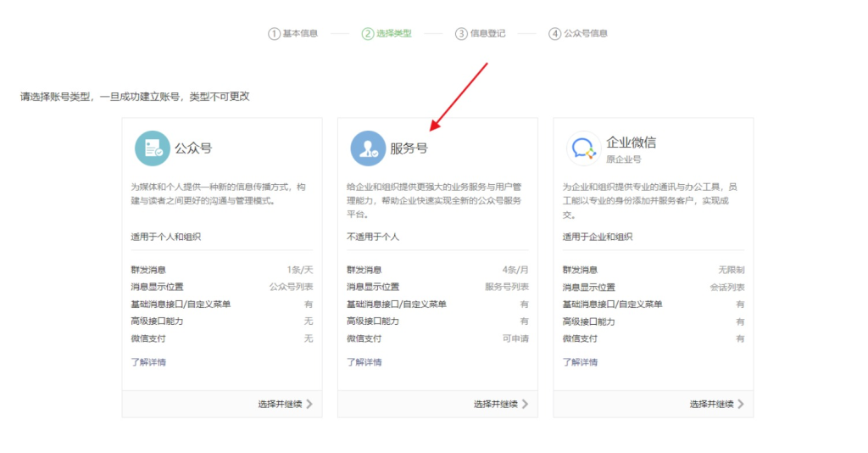The height and width of the screenshot is (453, 868).
Task: Click the 公众号 card description paragraph
Action: coord(218,193)
